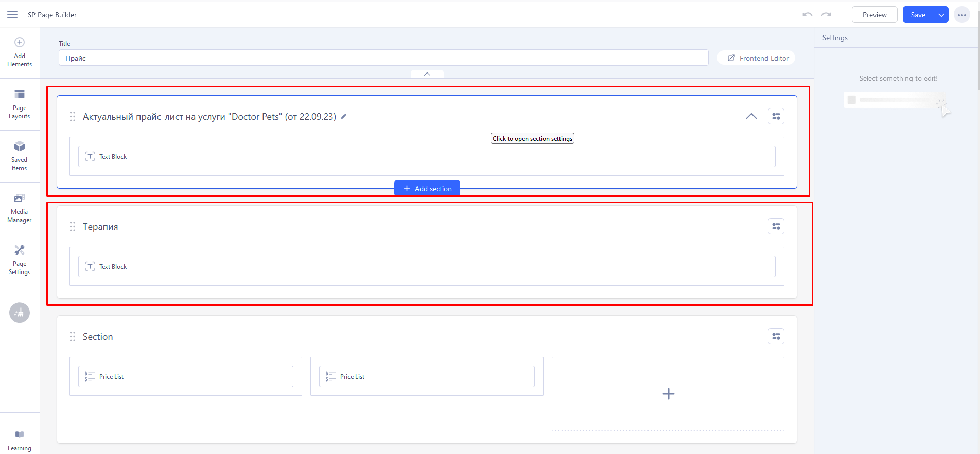Click drag handle of the Doctor Pets section

click(x=73, y=117)
